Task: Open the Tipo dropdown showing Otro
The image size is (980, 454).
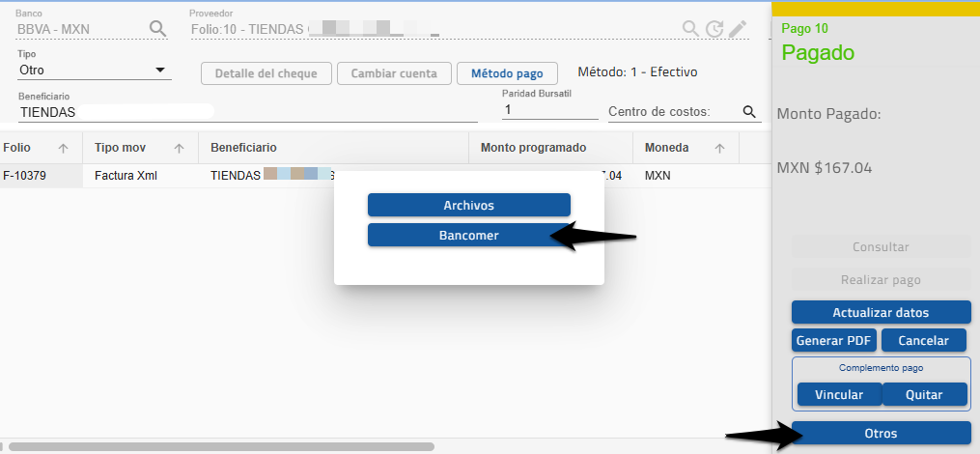Action: coord(95,71)
